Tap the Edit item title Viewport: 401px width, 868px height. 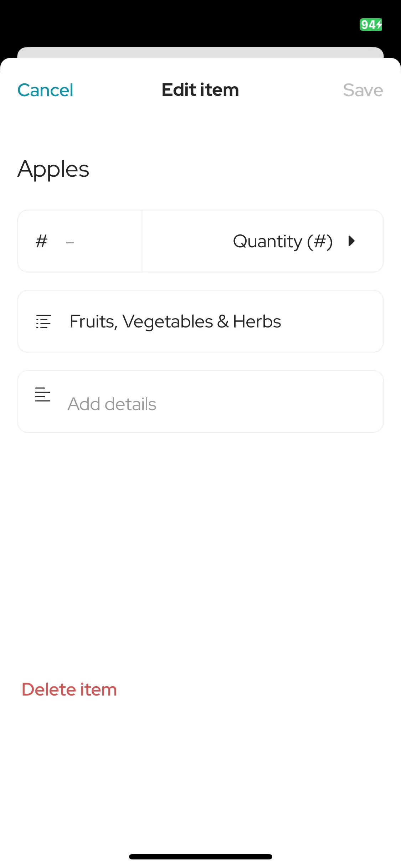click(x=200, y=90)
